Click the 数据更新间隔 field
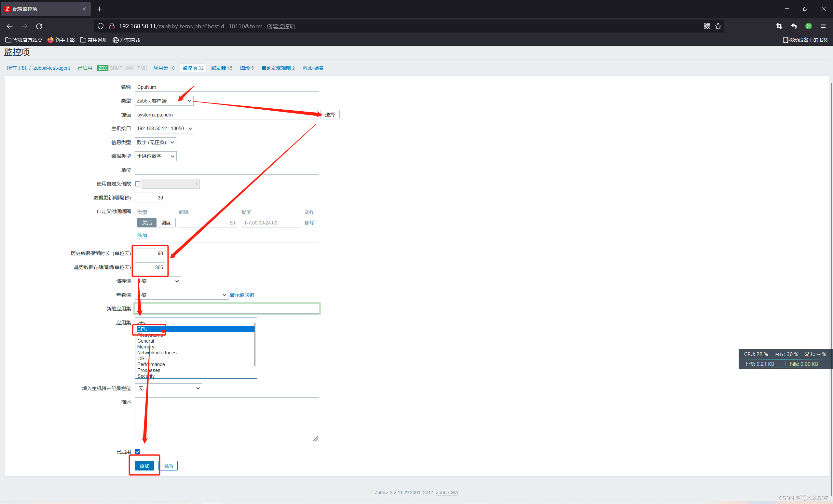833x504 pixels. click(x=150, y=198)
